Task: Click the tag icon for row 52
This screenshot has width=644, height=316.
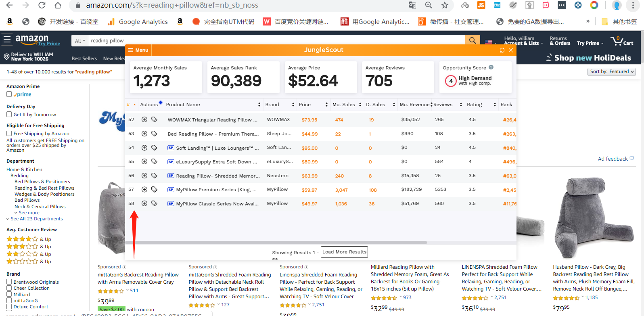Action: pyautogui.click(x=154, y=119)
